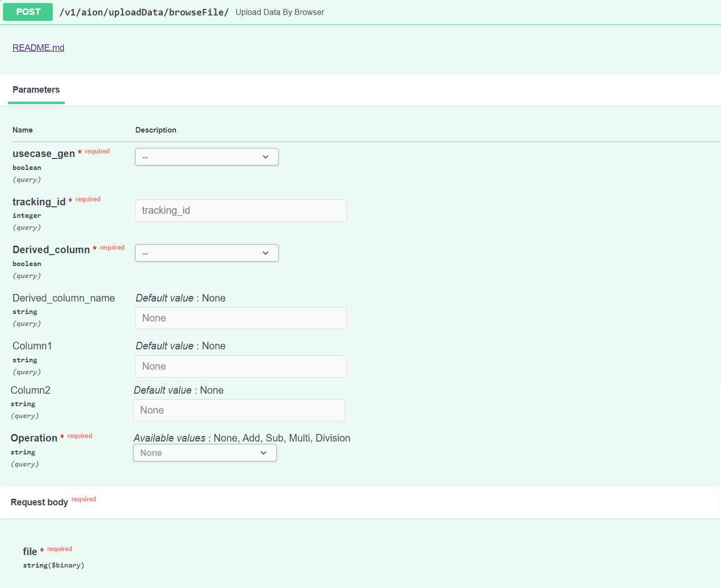Viewport: 721px width, 588px height.
Task: Click the Derived_column parameter name
Action: [51, 250]
